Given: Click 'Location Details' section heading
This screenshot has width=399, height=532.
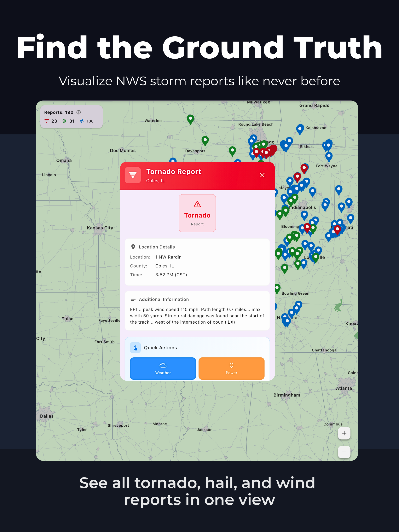Looking at the screenshot, I should pyautogui.click(x=157, y=247).
